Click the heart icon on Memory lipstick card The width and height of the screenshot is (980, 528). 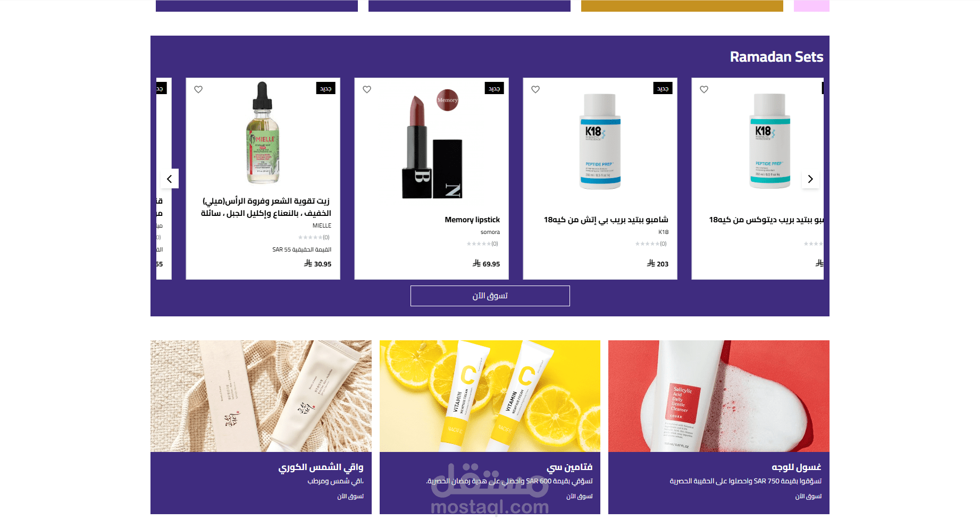pyautogui.click(x=367, y=89)
